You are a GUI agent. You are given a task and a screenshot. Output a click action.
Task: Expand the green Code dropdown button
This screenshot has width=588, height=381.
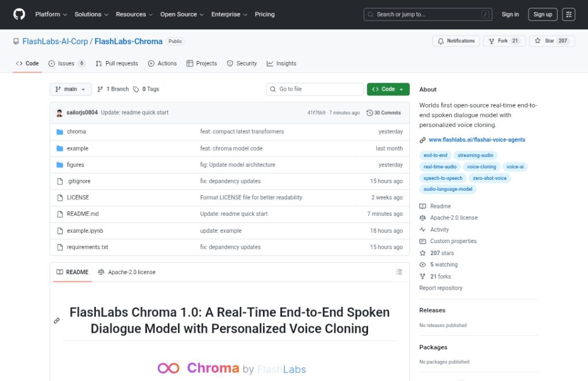388,89
